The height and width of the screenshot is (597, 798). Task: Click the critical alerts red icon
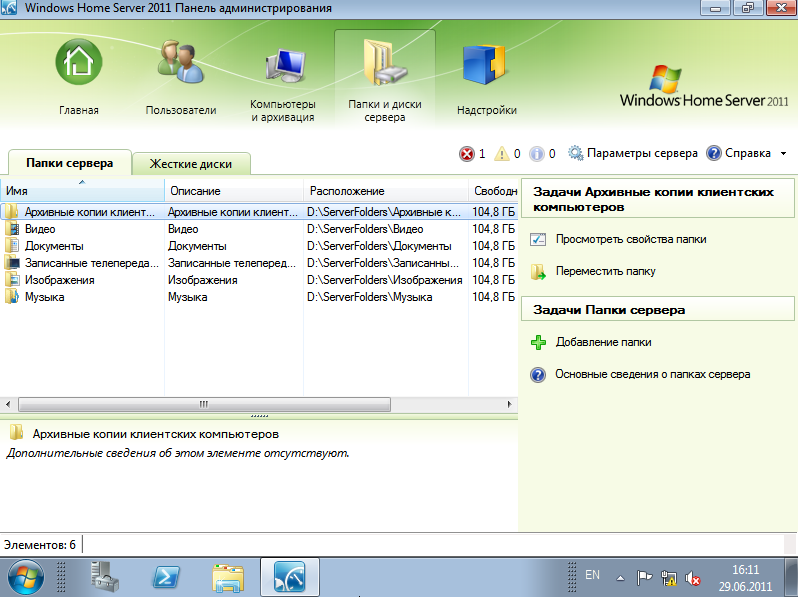467,154
